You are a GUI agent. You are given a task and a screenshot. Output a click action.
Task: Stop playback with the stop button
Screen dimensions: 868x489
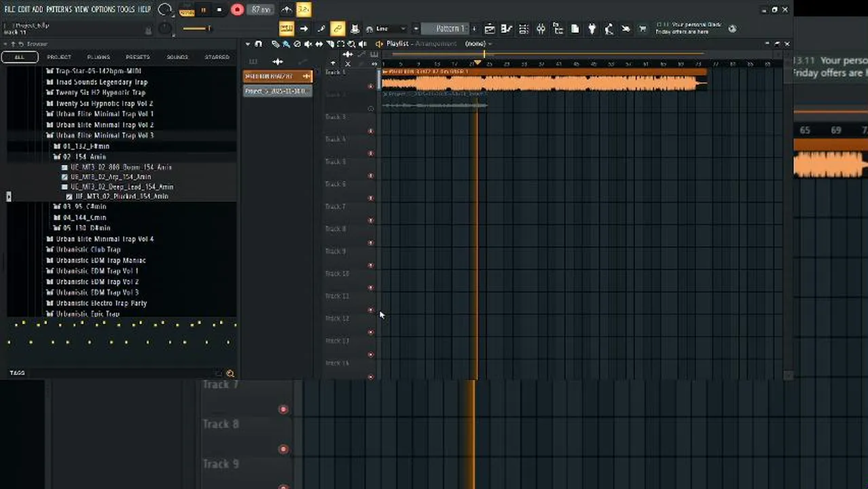tap(219, 10)
